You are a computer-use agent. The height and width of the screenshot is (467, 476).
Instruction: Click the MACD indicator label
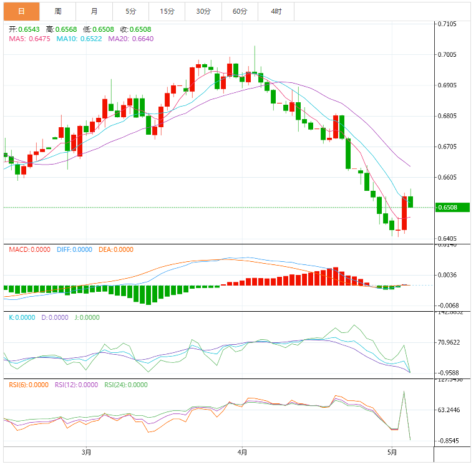point(29,249)
